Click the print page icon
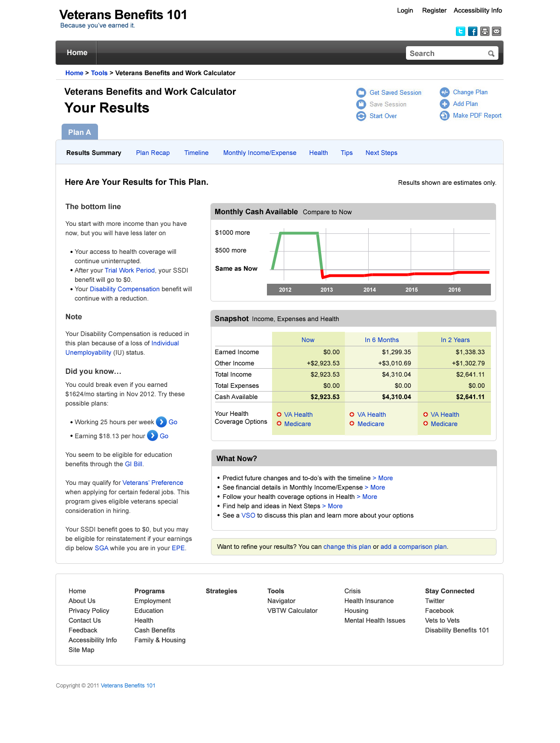560x743 pixels. (x=484, y=31)
